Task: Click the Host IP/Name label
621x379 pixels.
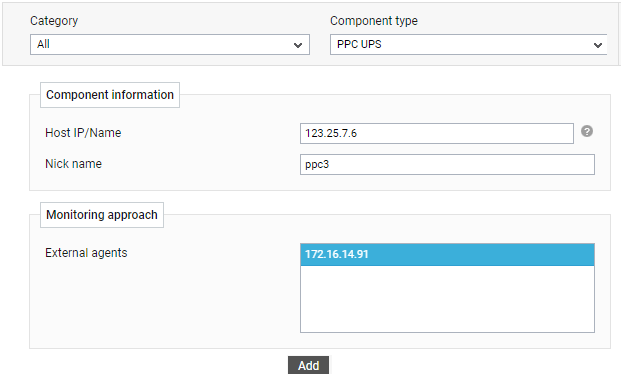Action: tap(83, 133)
